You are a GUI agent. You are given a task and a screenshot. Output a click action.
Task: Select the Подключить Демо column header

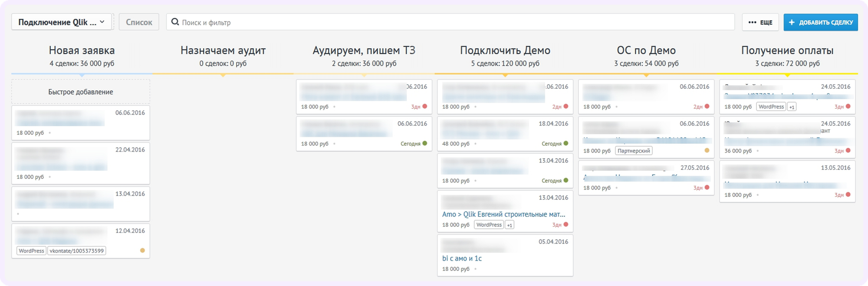(x=505, y=50)
